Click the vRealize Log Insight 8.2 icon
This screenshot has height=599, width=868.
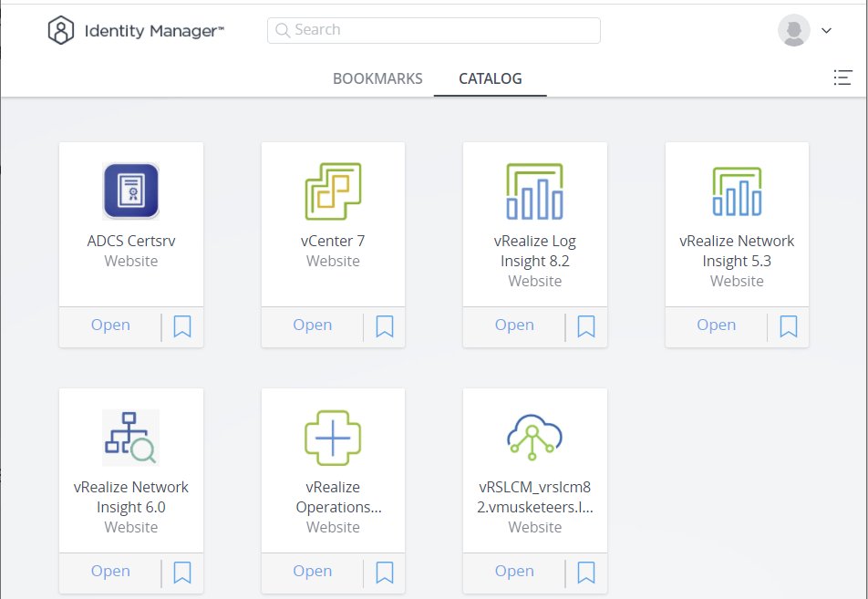click(534, 191)
